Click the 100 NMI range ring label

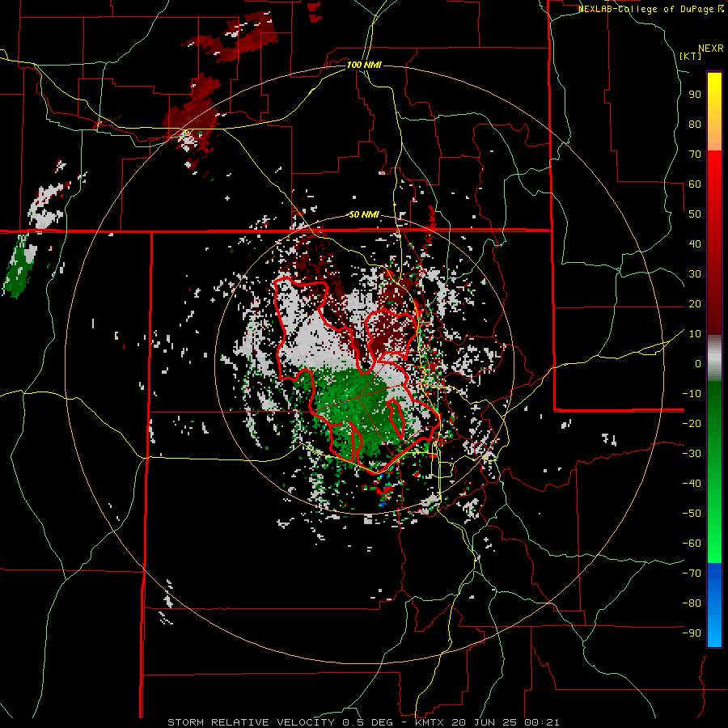(363, 65)
